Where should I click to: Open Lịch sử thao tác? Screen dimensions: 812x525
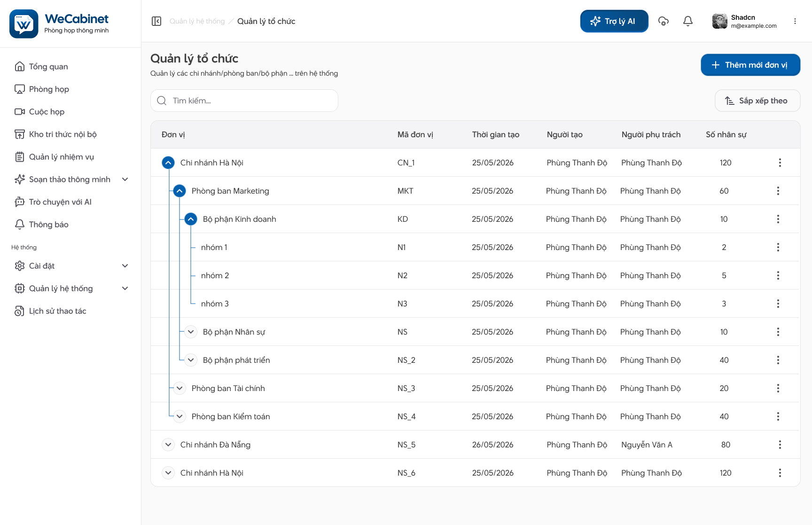70,311
